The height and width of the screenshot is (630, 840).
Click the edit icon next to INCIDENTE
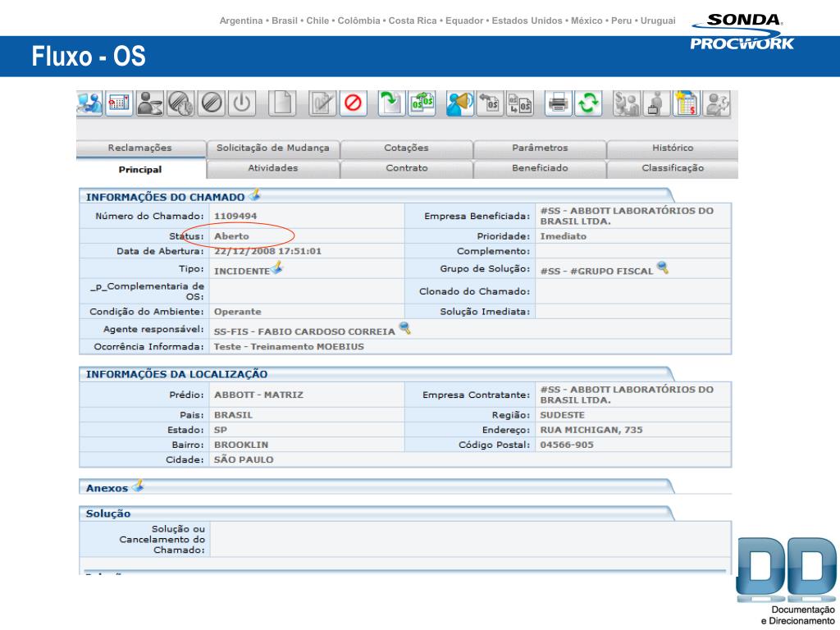click(x=277, y=267)
